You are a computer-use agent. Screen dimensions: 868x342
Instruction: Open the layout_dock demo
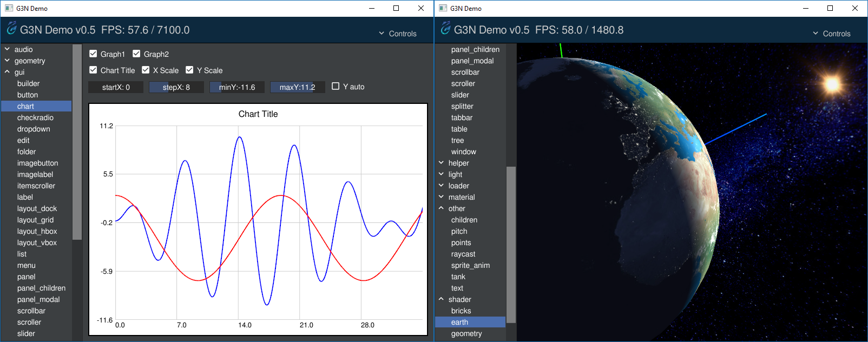point(36,208)
